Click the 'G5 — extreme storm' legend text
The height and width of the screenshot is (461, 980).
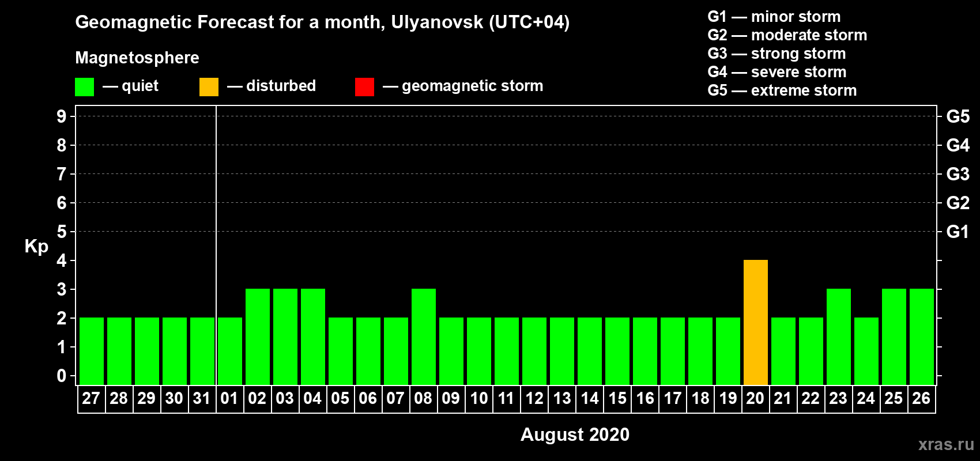click(x=782, y=90)
